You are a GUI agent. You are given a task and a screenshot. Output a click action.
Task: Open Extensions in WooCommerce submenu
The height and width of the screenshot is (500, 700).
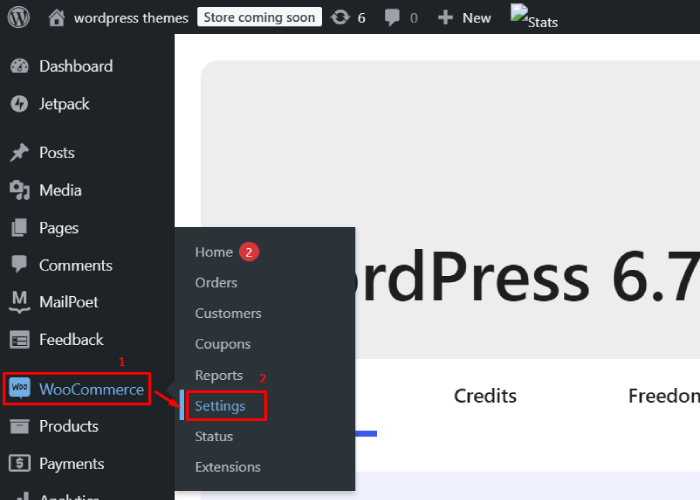(227, 467)
